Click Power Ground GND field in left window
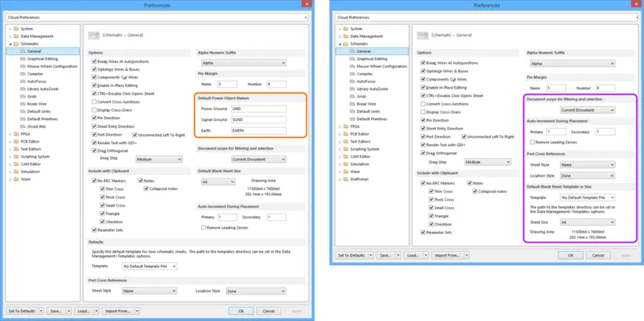This screenshot has width=644, height=321. 258,109
